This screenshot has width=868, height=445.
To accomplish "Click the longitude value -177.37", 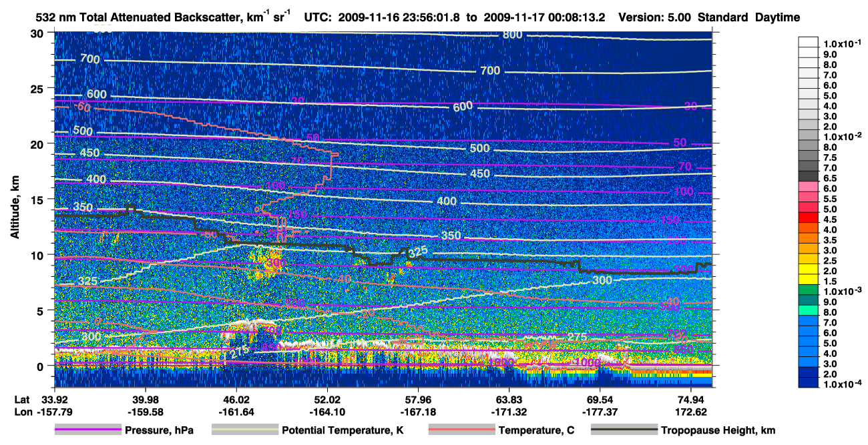I will 601,412.
